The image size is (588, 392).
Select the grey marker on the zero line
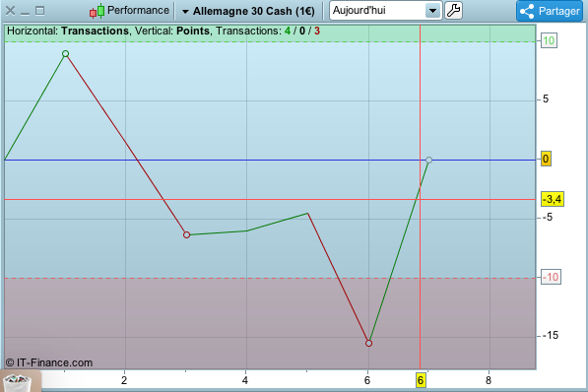(x=429, y=160)
